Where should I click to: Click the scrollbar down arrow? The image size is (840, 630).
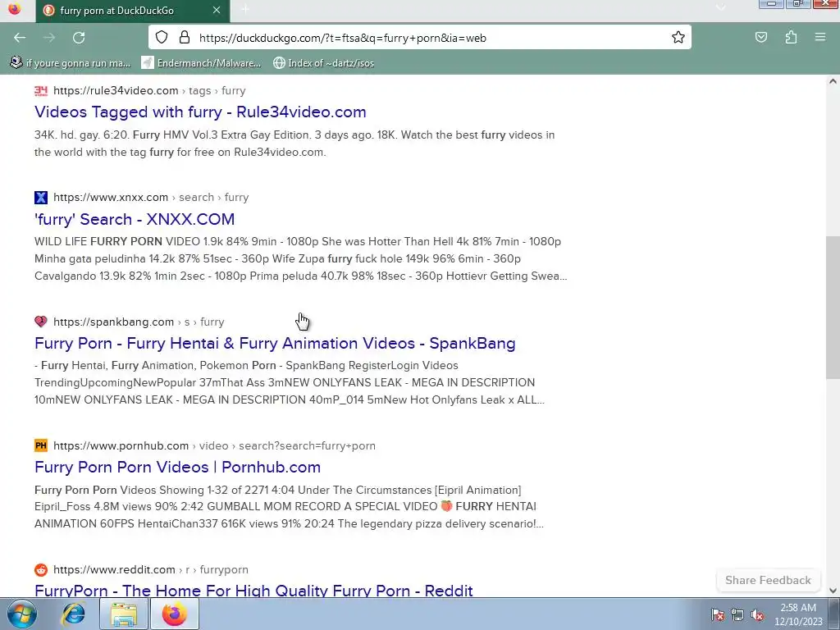(x=833, y=591)
